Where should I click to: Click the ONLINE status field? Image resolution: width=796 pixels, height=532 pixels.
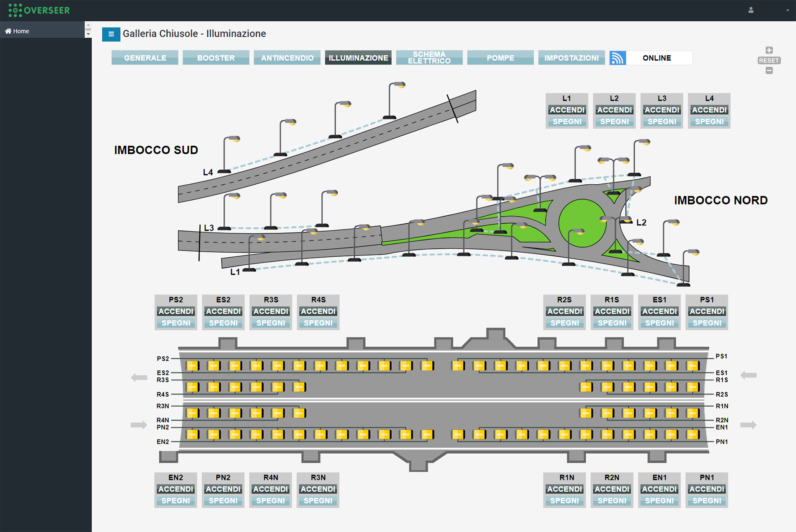coord(659,58)
